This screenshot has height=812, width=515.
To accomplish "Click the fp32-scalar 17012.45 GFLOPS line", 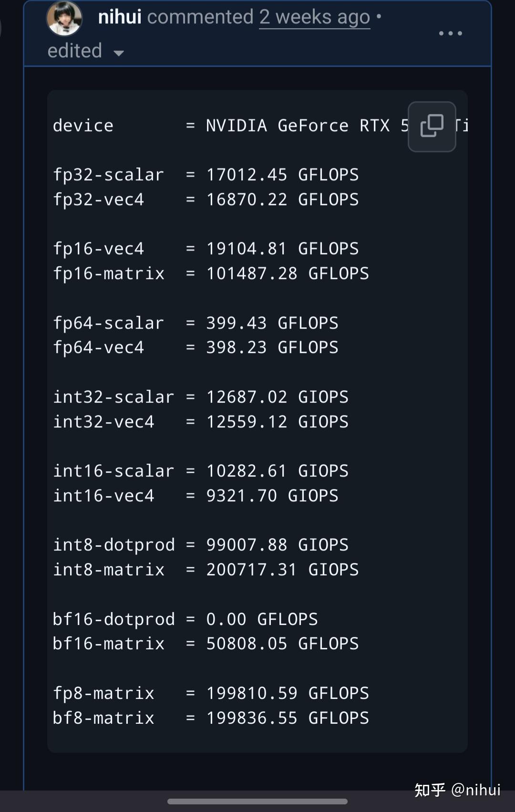I will (206, 175).
